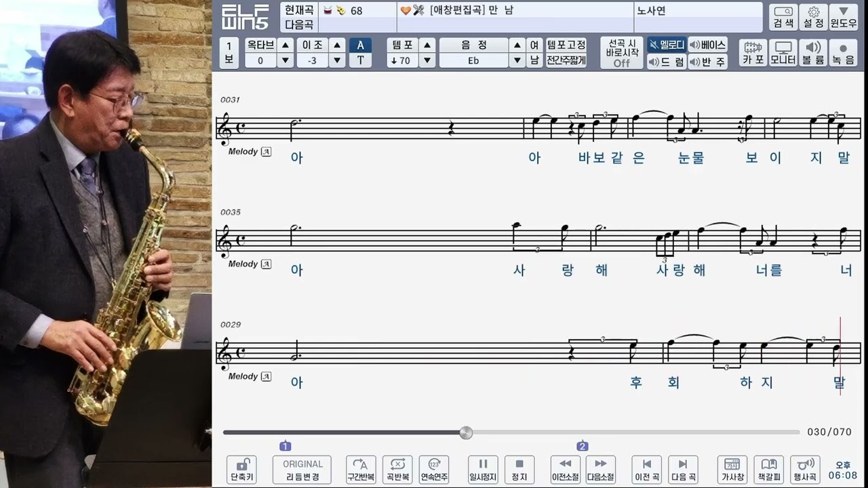Toggle 템포고정 tempo lock

pyautogui.click(x=566, y=45)
